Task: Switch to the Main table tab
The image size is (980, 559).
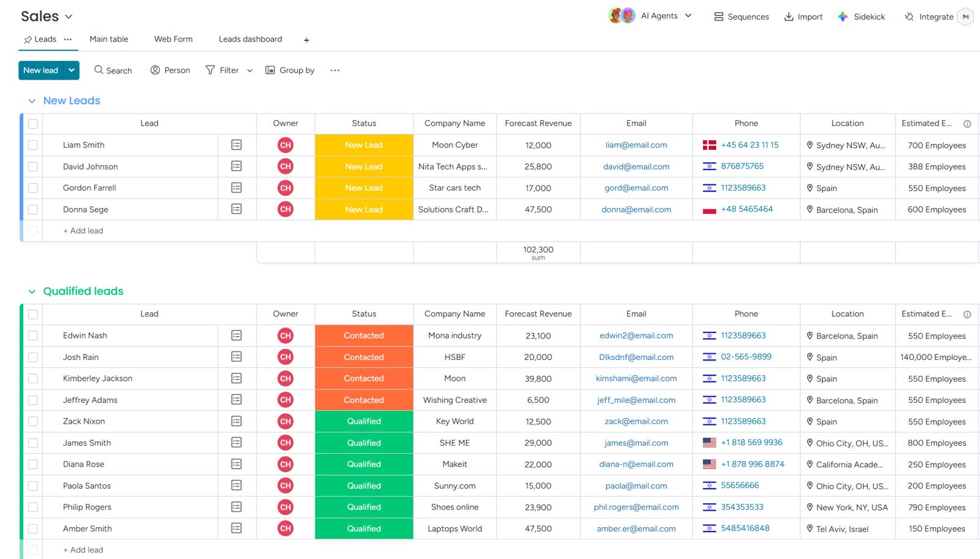Action: (x=109, y=39)
